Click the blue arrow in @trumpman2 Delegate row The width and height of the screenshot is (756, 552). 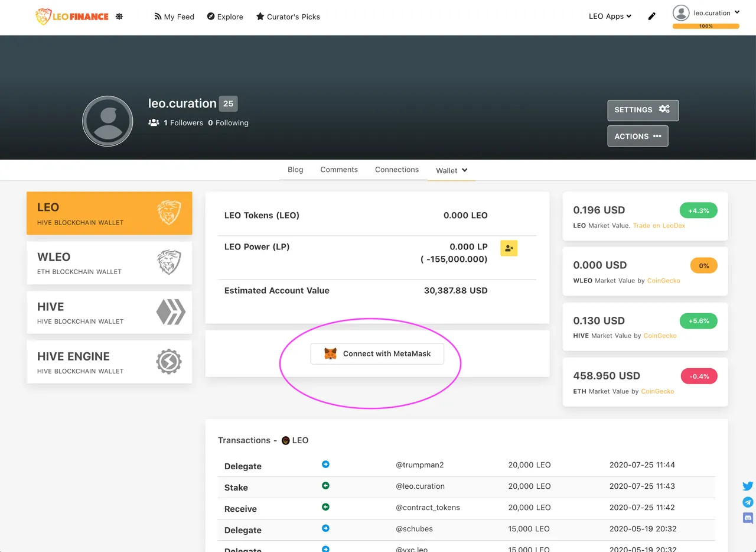(x=325, y=465)
